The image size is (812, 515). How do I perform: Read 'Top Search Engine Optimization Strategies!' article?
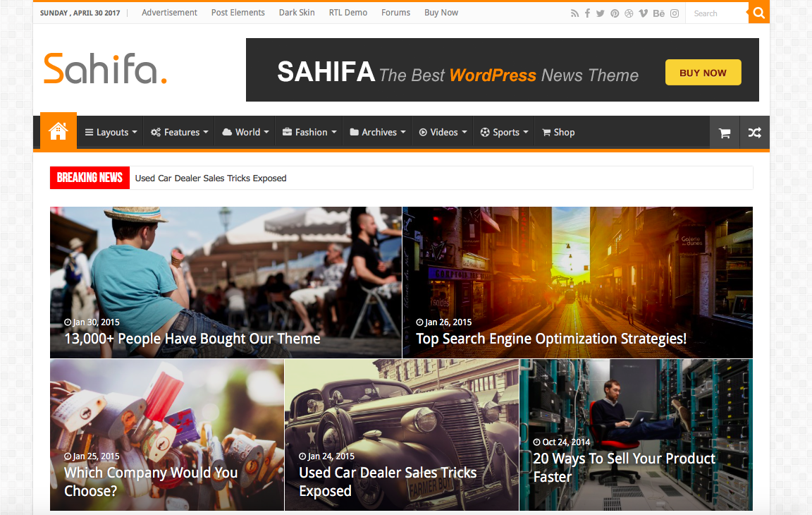click(x=551, y=339)
